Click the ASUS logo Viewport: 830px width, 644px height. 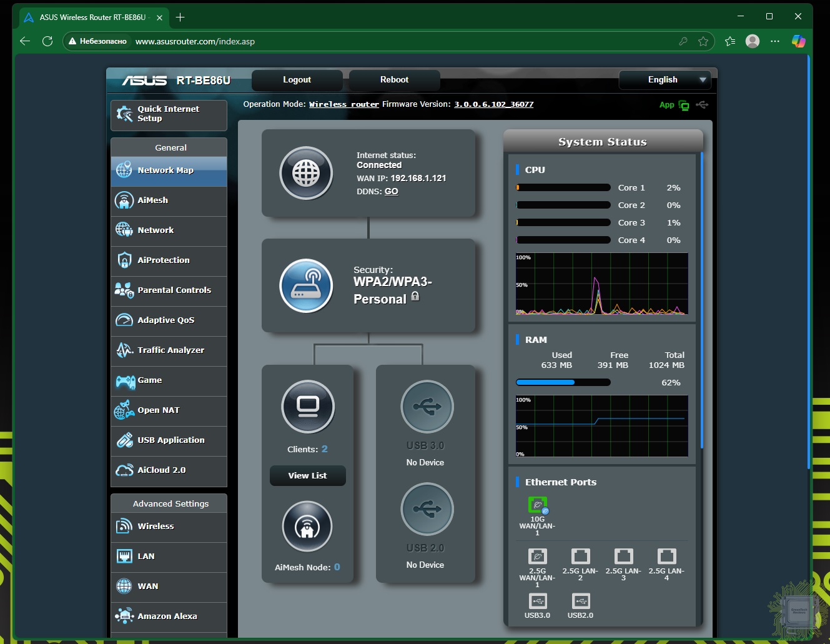coord(144,81)
